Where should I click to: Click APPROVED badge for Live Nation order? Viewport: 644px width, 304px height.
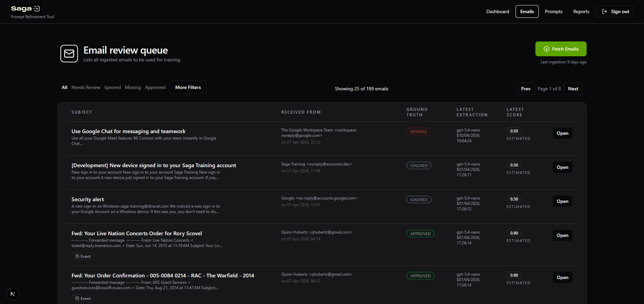[x=420, y=234]
